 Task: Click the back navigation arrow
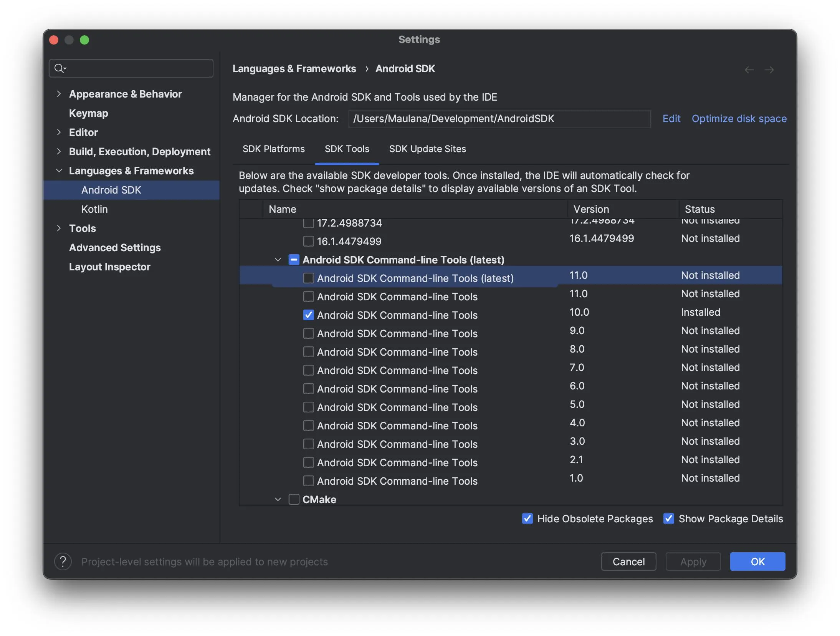tap(749, 70)
